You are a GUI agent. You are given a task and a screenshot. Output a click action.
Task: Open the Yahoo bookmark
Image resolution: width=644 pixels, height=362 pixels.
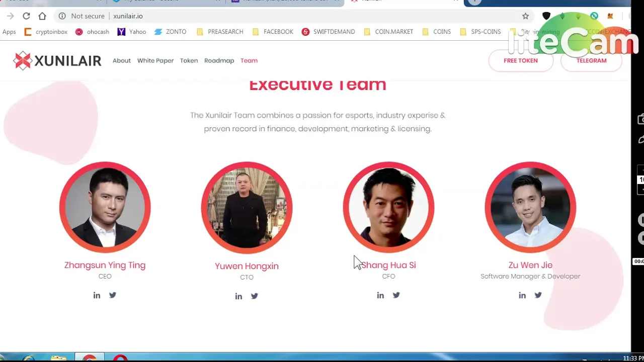pyautogui.click(x=132, y=32)
